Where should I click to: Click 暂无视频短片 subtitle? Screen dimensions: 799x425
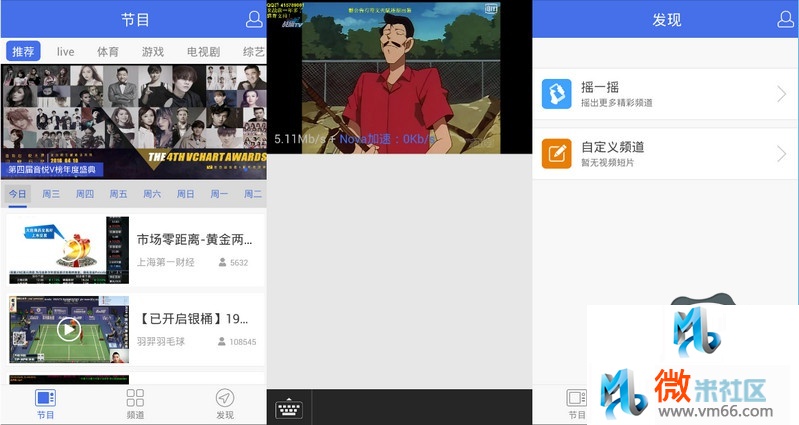click(x=607, y=163)
